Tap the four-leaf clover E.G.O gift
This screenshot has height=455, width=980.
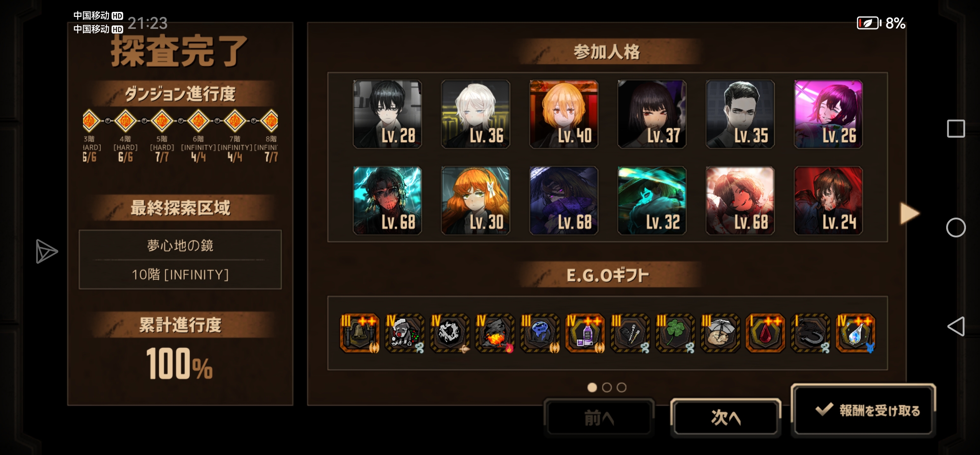click(x=675, y=333)
